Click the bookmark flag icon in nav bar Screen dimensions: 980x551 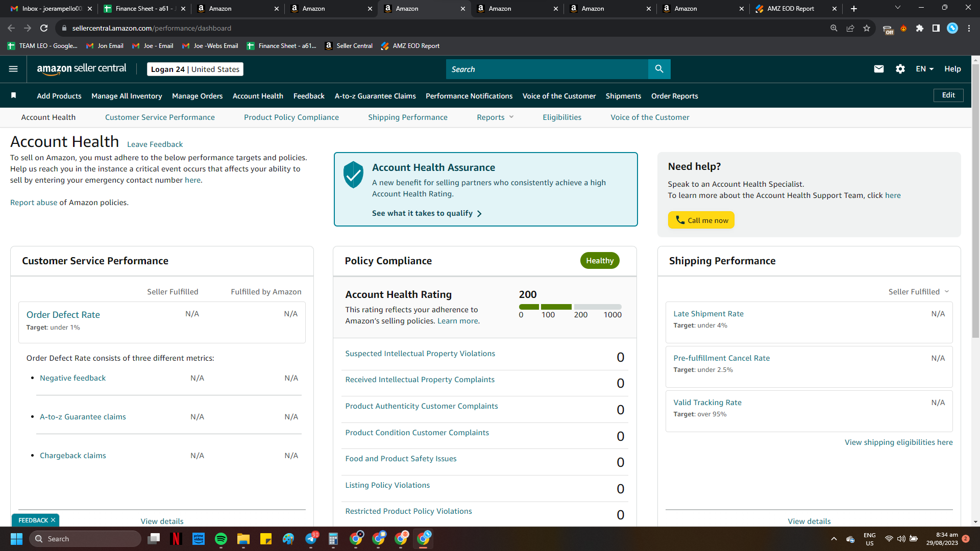(14, 95)
